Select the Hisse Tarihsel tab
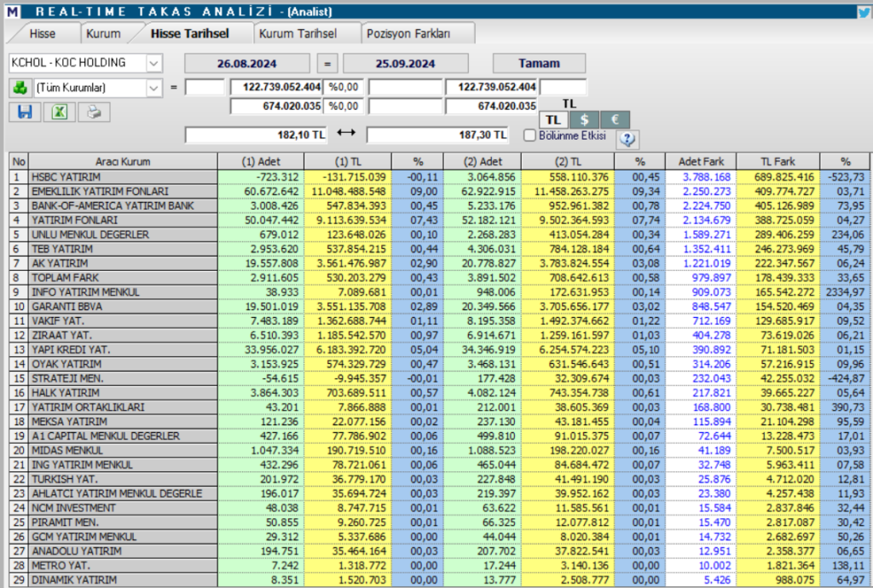873x588 pixels. 190,33
